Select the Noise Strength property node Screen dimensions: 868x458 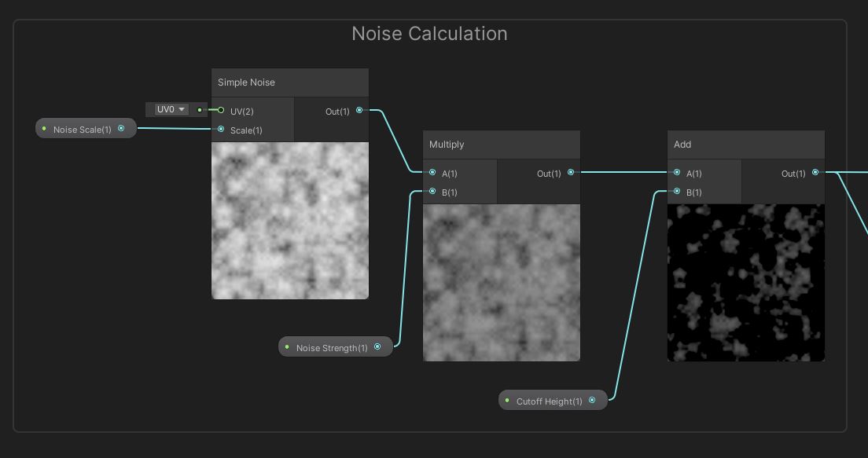[331, 347]
